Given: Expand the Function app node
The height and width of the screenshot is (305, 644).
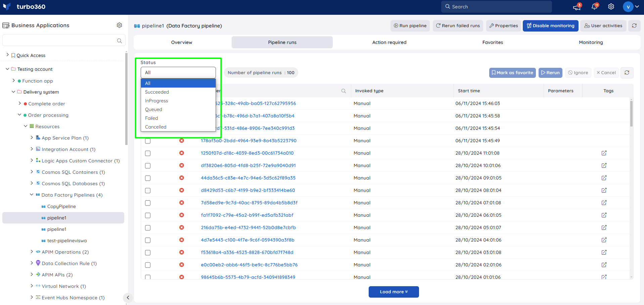Looking at the screenshot, I should click(13, 81).
